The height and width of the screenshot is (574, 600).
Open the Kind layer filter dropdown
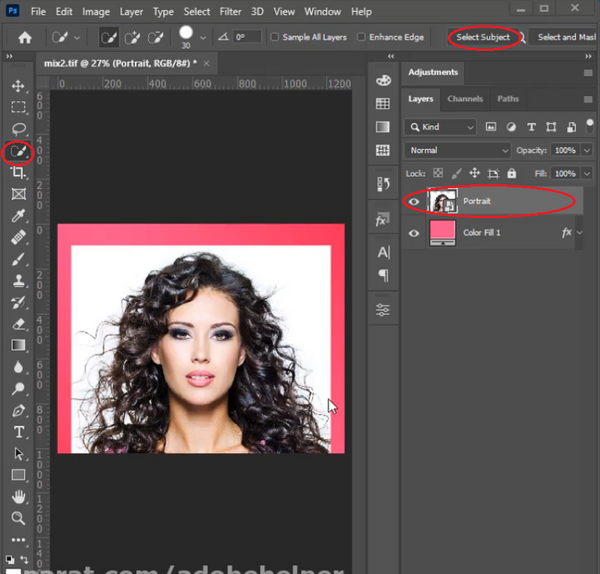pyautogui.click(x=440, y=127)
